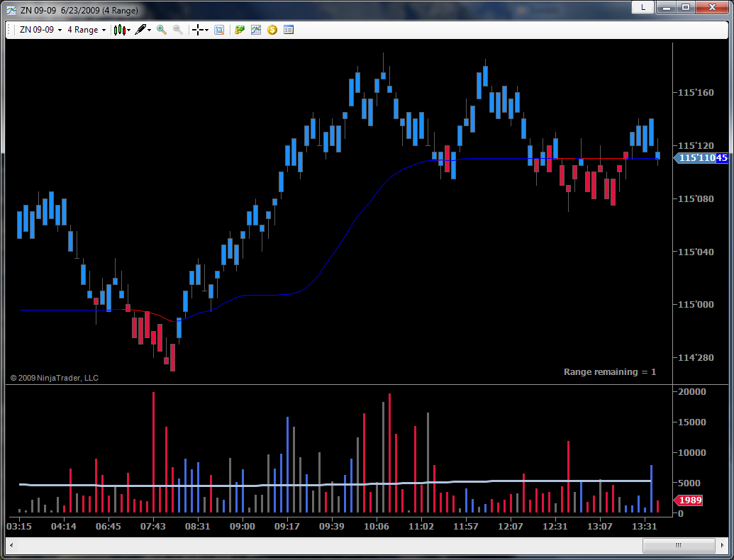Image resolution: width=734 pixels, height=560 pixels.
Task: Open the indicators chart icon
Action: [256, 30]
